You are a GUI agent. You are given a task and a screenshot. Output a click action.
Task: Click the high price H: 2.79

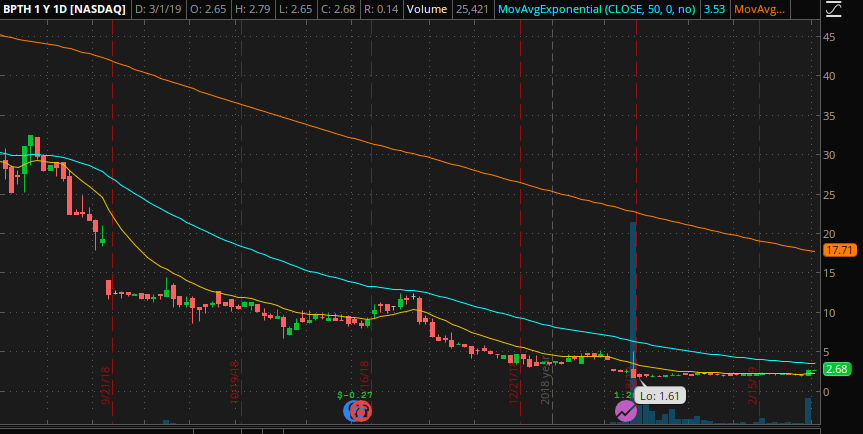tap(253, 9)
